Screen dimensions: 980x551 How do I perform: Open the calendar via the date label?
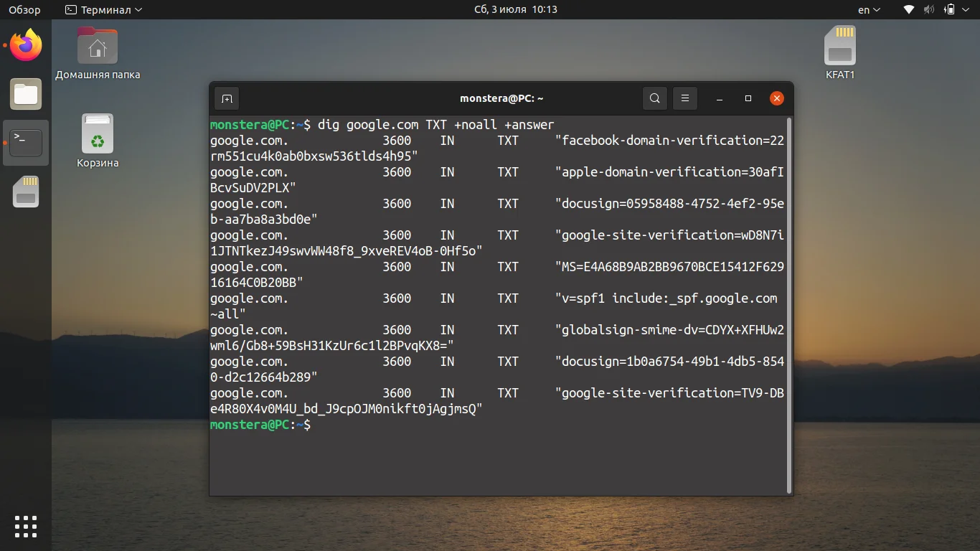click(x=516, y=9)
